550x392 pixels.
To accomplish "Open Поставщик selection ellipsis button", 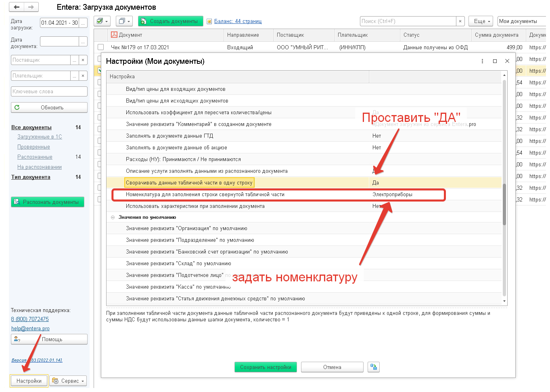I will point(75,60).
